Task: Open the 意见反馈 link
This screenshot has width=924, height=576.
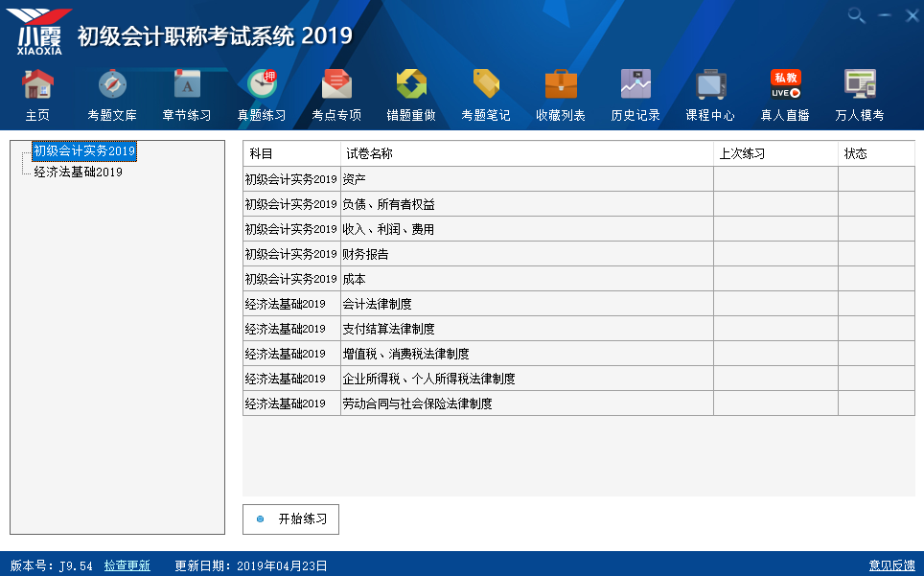Action: pyautogui.click(x=892, y=566)
